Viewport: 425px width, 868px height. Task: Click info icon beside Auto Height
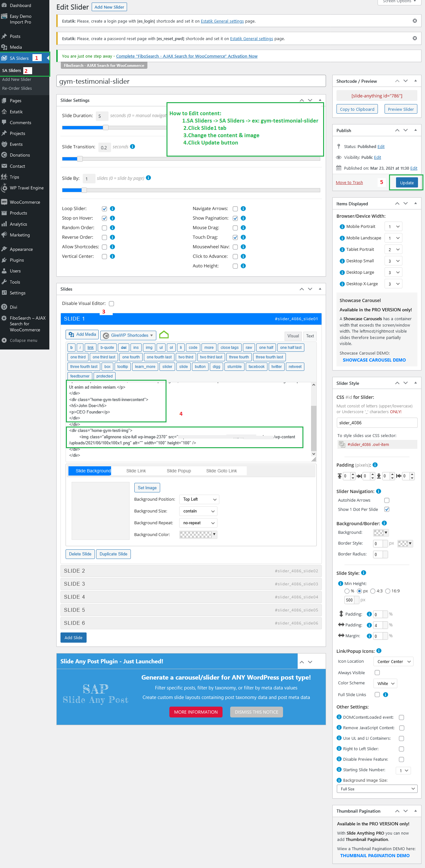tap(243, 266)
